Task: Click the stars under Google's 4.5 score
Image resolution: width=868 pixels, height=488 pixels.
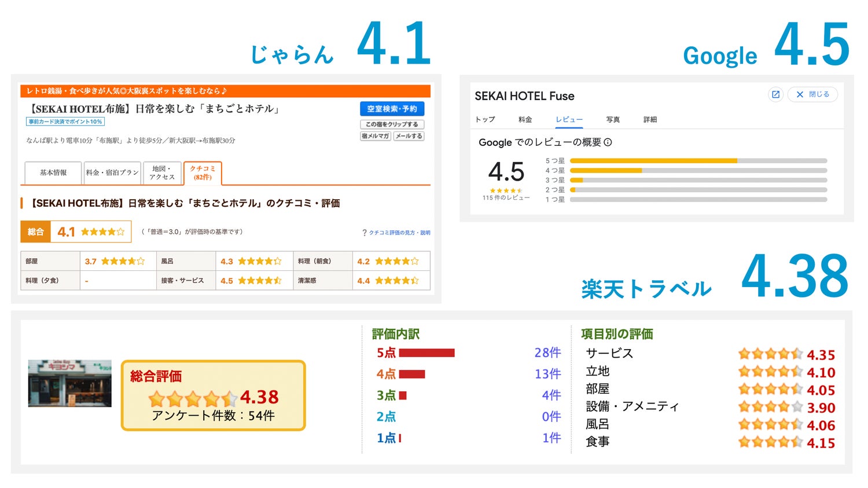Action: (506, 190)
